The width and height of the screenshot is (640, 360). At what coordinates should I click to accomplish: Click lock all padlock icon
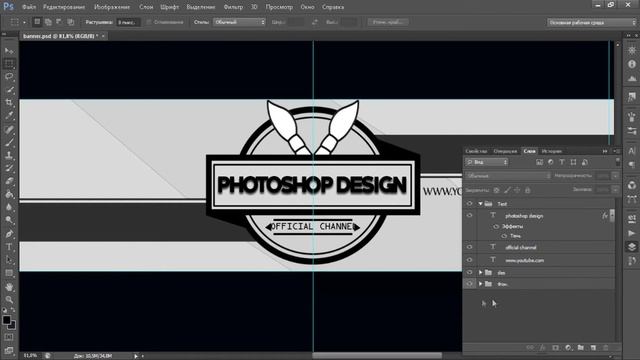tap(528, 190)
